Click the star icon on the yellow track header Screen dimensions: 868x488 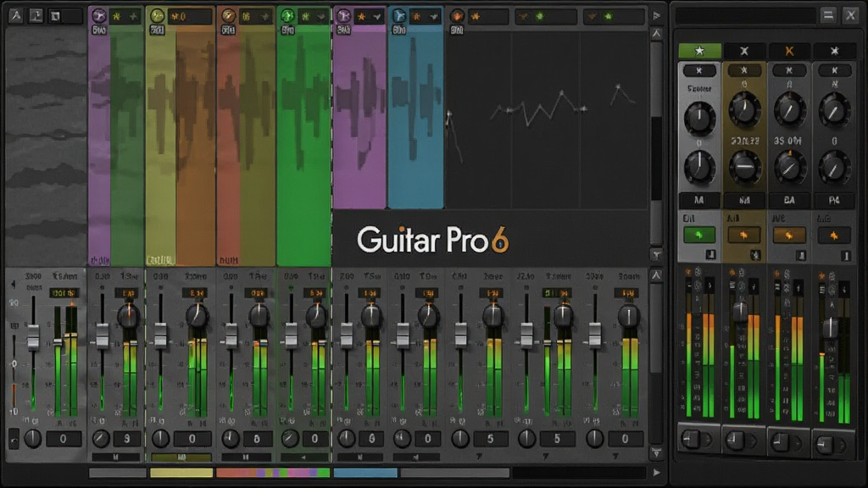coord(175,17)
